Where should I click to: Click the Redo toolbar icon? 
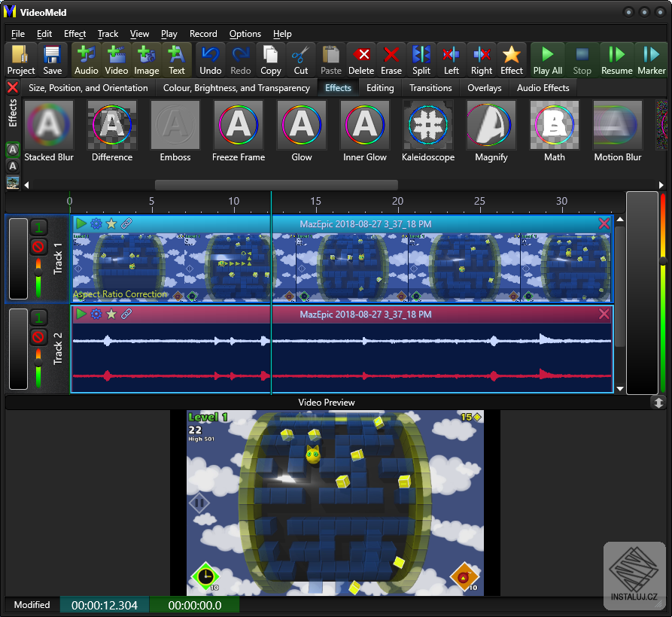(x=240, y=60)
